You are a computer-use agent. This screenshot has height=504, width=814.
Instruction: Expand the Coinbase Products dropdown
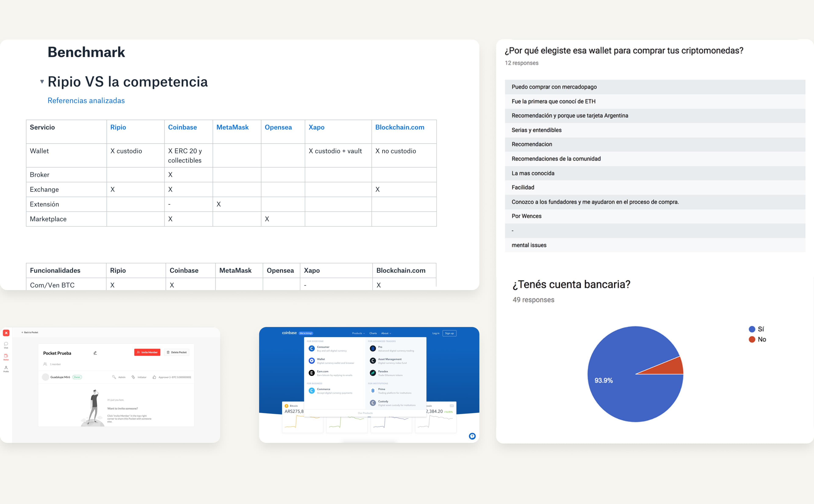[x=358, y=333]
